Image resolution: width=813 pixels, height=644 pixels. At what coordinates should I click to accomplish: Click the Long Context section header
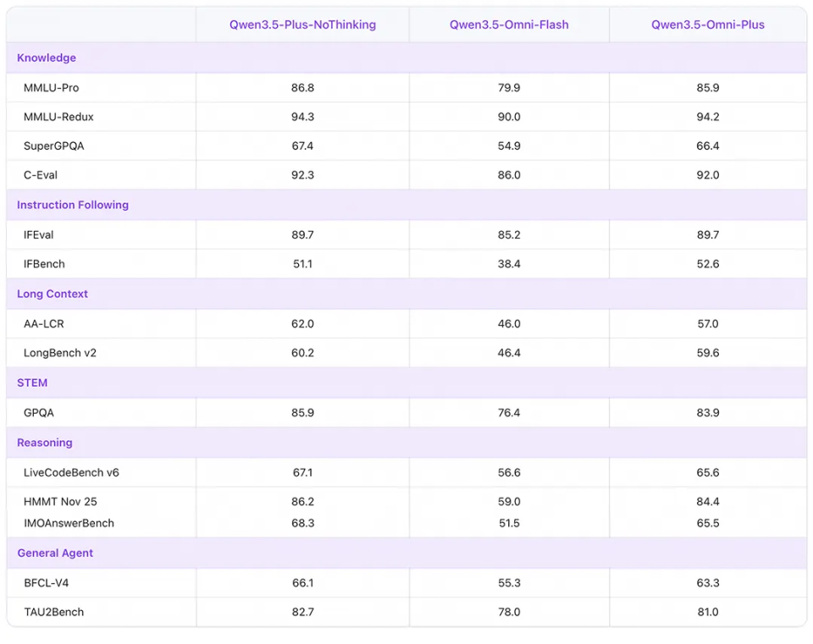pyautogui.click(x=53, y=294)
